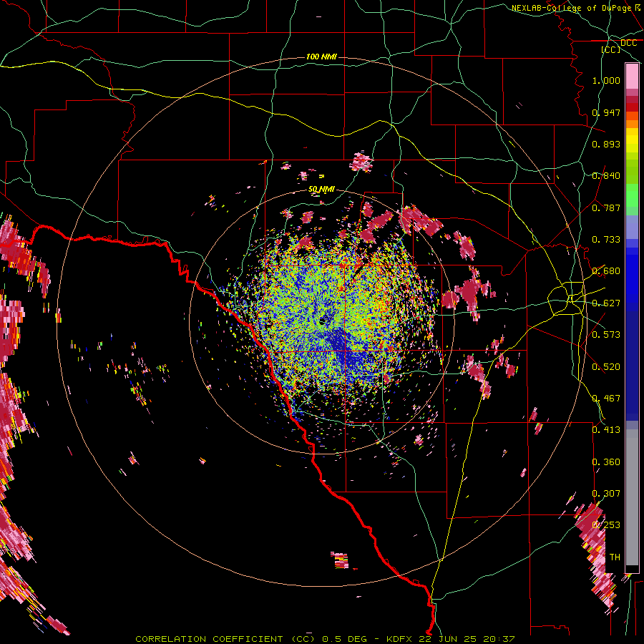
Task: Click the [CC] legend title
Action: (611, 49)
